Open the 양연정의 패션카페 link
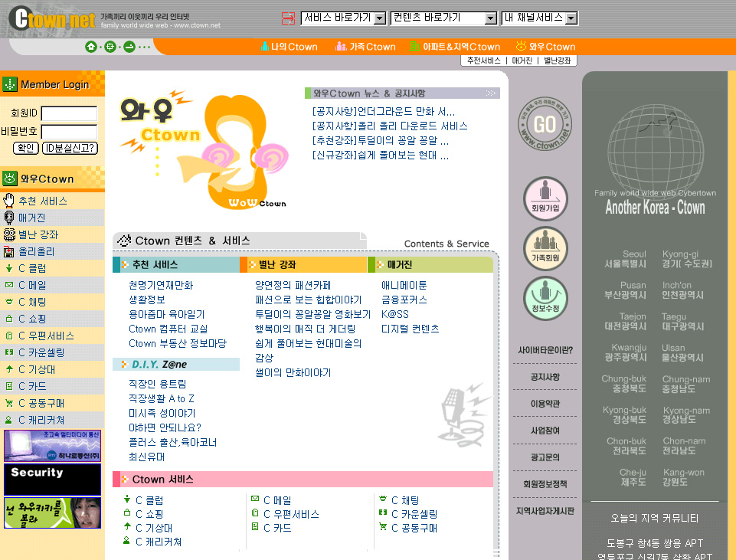This screenshot has height=560, width=736. coord(293,285)
